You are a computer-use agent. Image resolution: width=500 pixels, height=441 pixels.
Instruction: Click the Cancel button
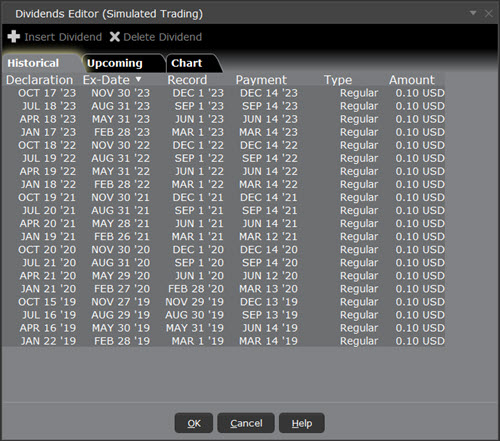pyautogui.click(x=246, y=423)
